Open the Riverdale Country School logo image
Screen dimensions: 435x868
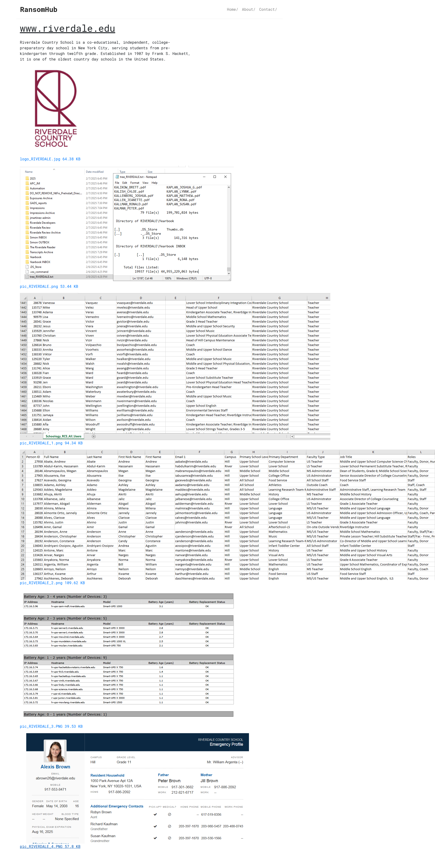[56, 108]
